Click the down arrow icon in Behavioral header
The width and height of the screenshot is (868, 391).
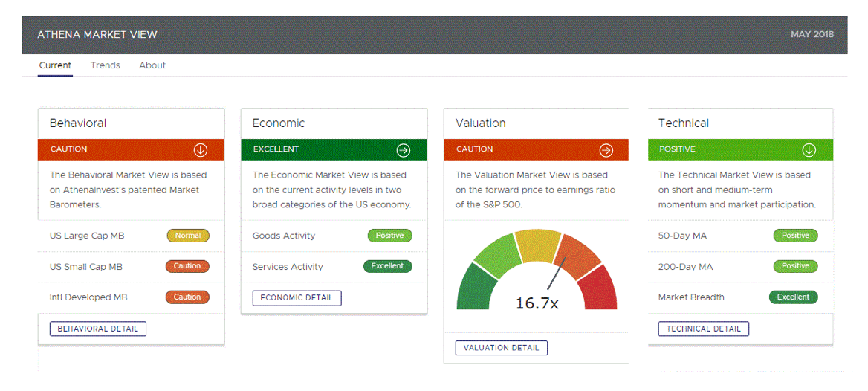click(200, 149)
